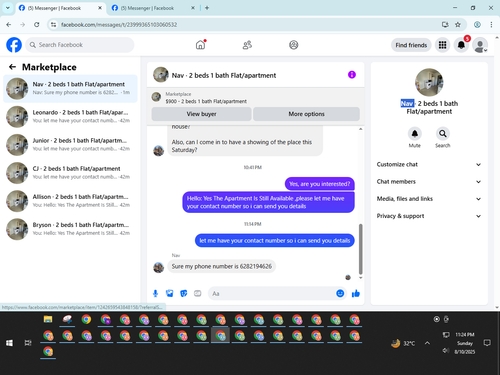The height and width of the screenshot is (375, 500).
Task: Reload the page in Chrome
Action: click(x=37, y=24)
